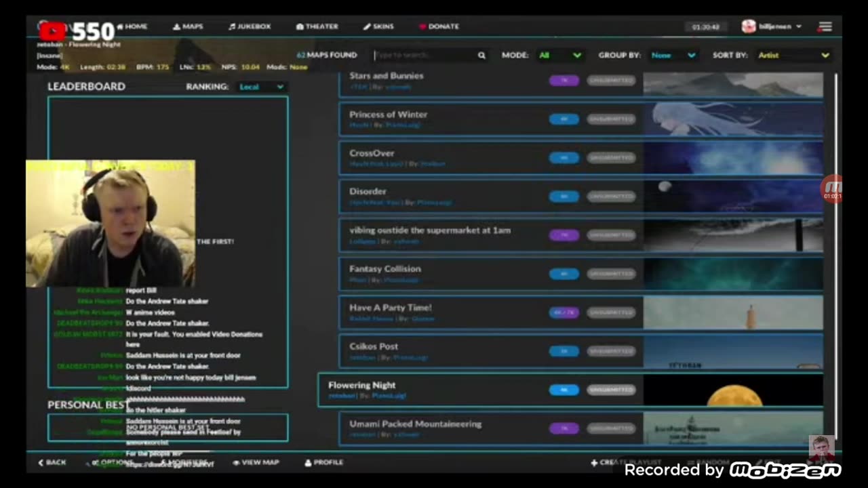Select the Have A Party Time! title
The height and width of the screenshot is (488, 868).
coord(390,308)
